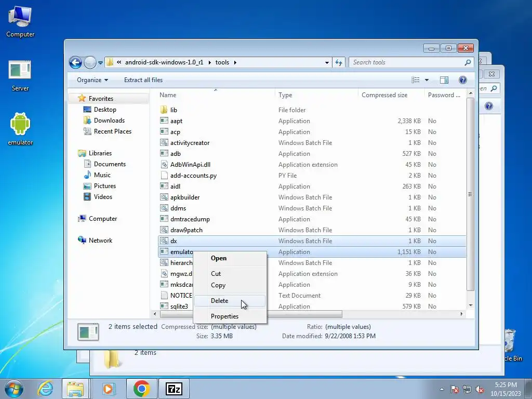Viewport: 532px width, 399px height.
Task: Click android-sdk-windows-1.0_r1 breadcrumb in address bar
Action: pos(164,62)
